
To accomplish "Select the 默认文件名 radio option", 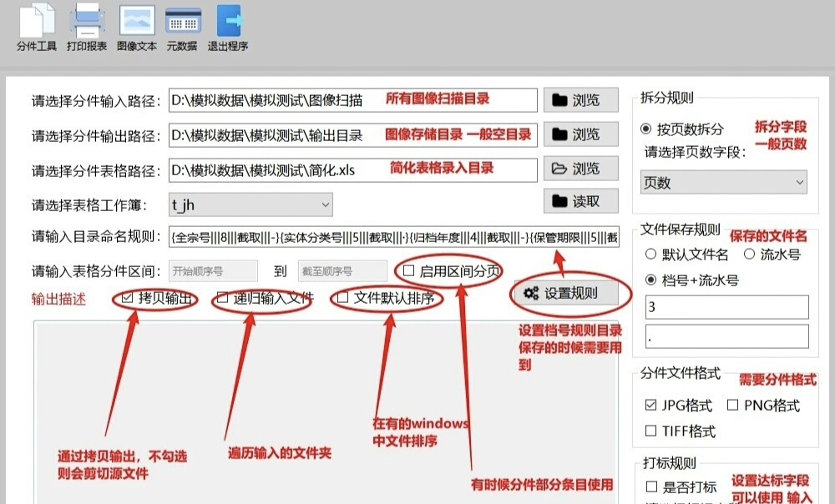I will 650,255.
